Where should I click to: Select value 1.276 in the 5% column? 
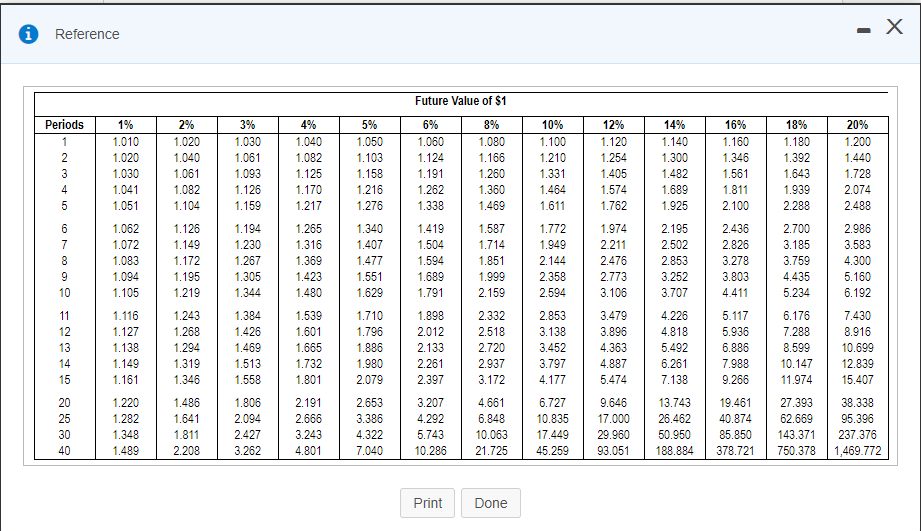click(x=369, y=206)
